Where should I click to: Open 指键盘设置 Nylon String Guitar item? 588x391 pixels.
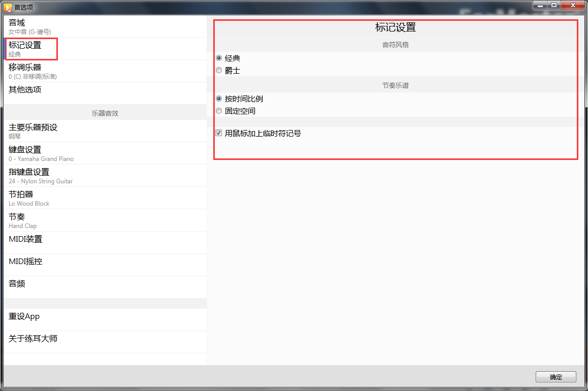(105, 176)
